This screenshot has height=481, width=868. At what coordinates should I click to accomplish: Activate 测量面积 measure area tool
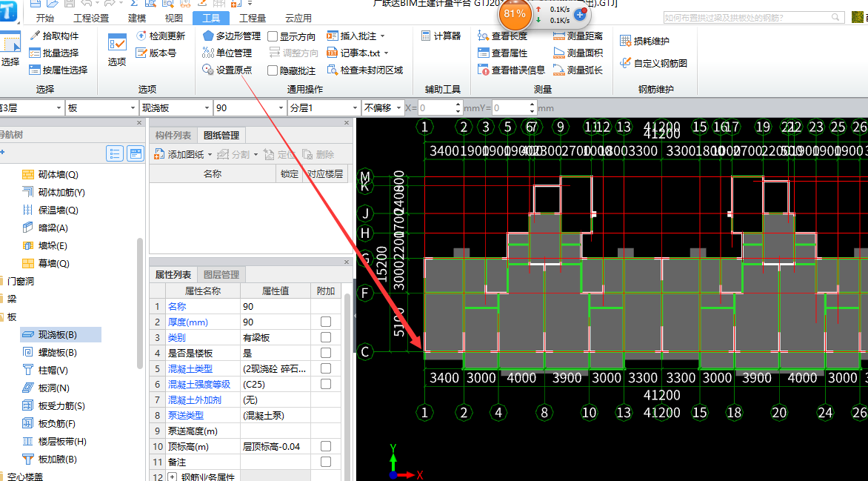pos(578,53)
